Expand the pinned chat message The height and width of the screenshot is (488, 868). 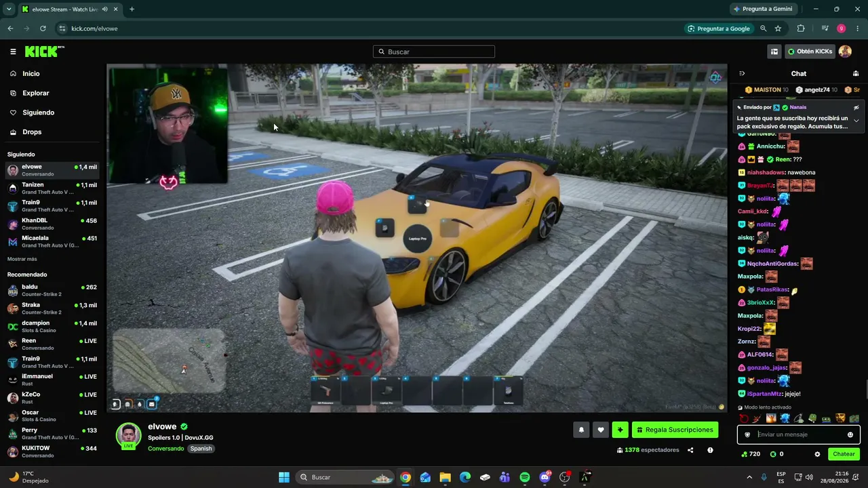click(856, 121)
